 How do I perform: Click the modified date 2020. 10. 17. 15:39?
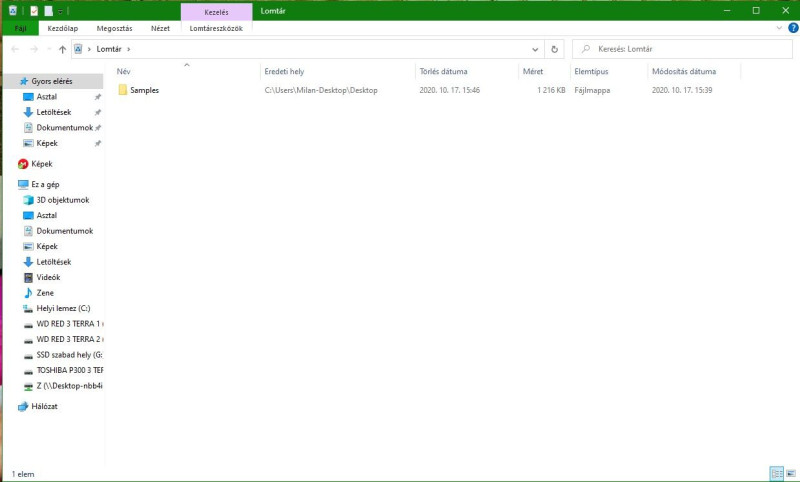pos(682,90)
